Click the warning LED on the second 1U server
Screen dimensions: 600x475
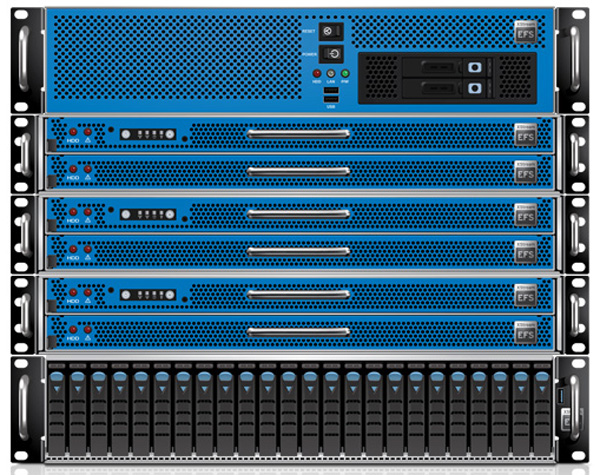88,169
